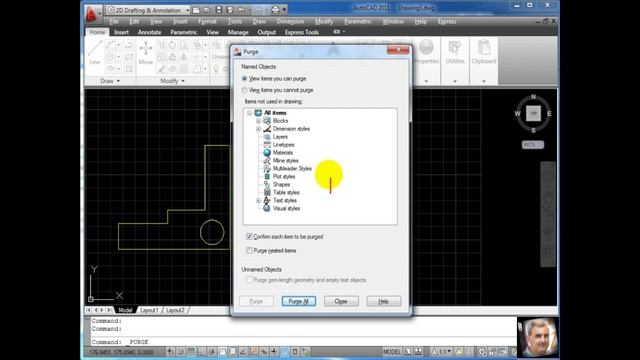Click the Quick View Drawings status bar icon
This screenshot has height=360, width=640.
pyautogui.click(x=418, y=351)
